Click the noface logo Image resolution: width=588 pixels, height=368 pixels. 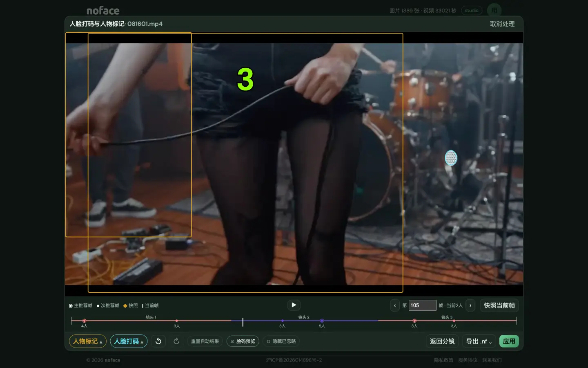(x=103, y=11)
